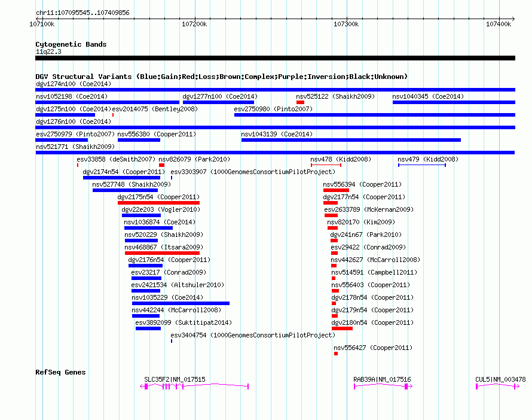Click the nsv1052198 (Coe2014) blue gain bar
The width and height of the screenshot is (532, 420).
point(107,102)
